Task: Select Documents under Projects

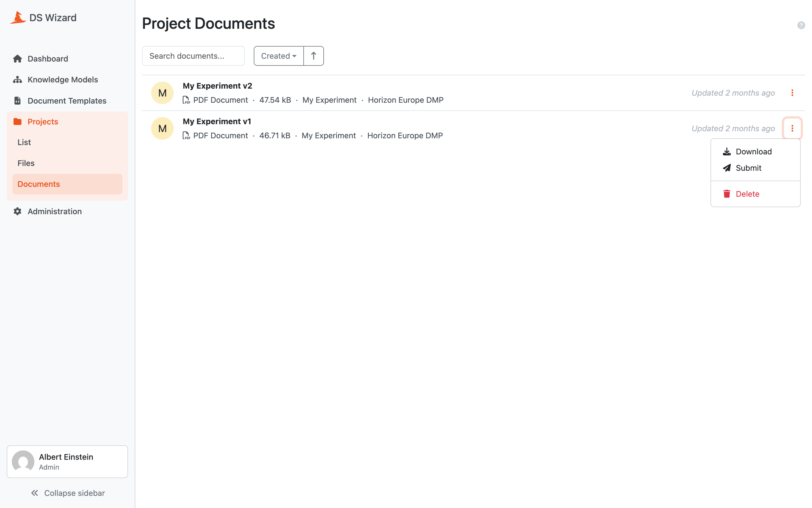Action: 67,184
